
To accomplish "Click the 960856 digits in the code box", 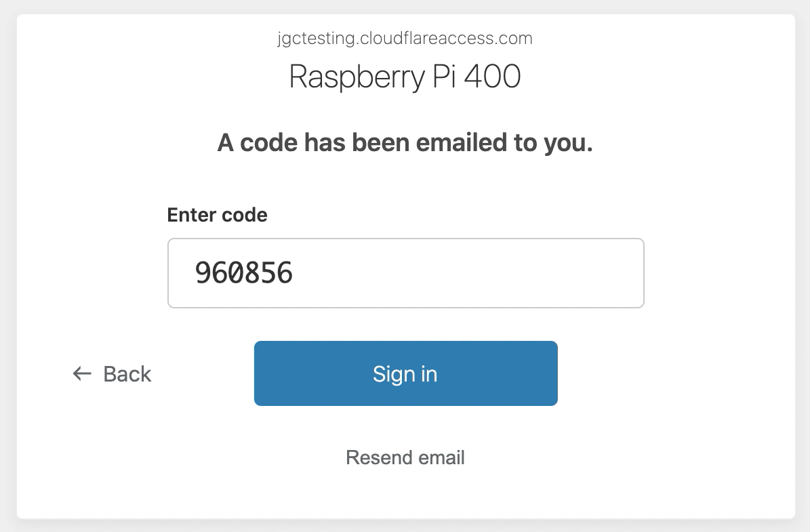I will pyautogui.click(x=244, y=272).
